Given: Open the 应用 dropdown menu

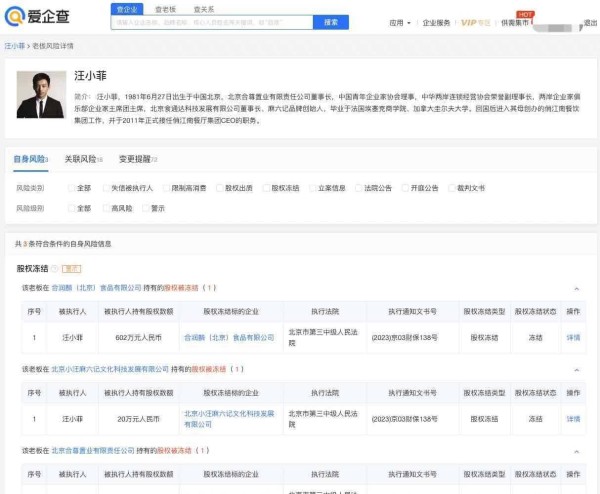Looking at the screenshot, I should (400, 23).
